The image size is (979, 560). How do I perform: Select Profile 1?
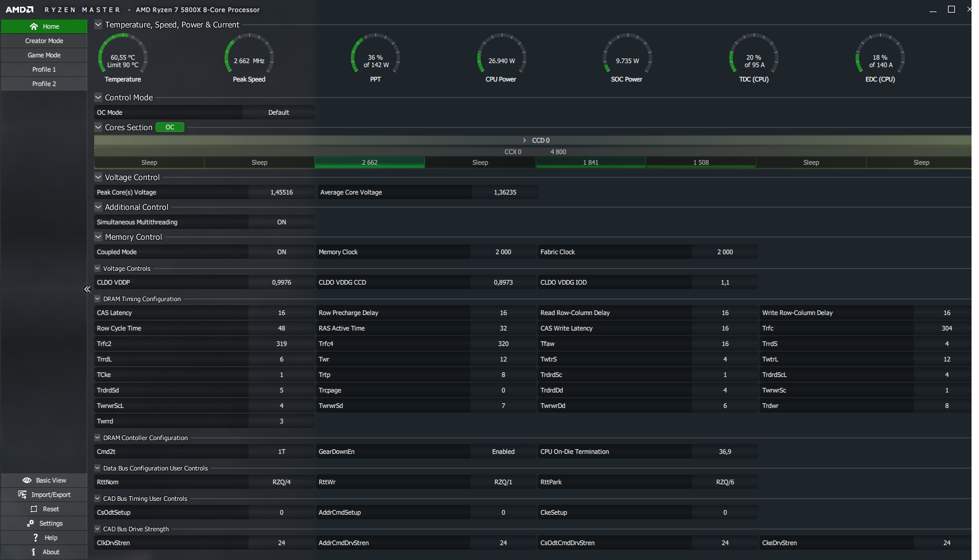[44, 69]
